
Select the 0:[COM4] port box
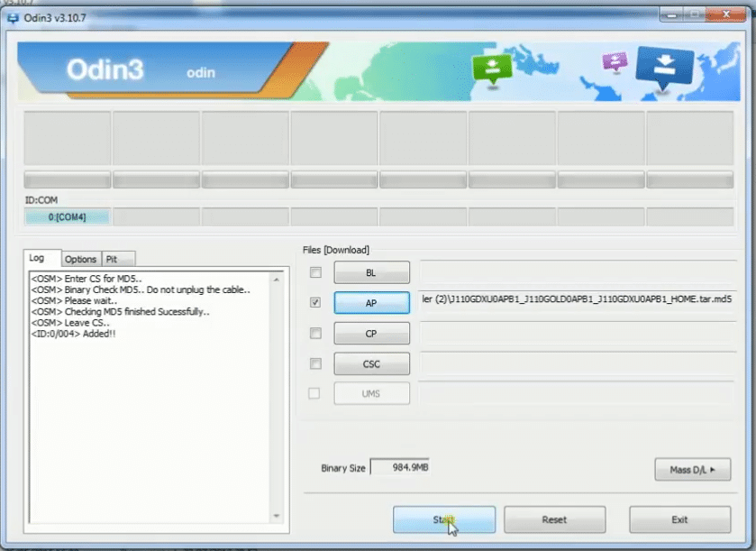[67, 217]
